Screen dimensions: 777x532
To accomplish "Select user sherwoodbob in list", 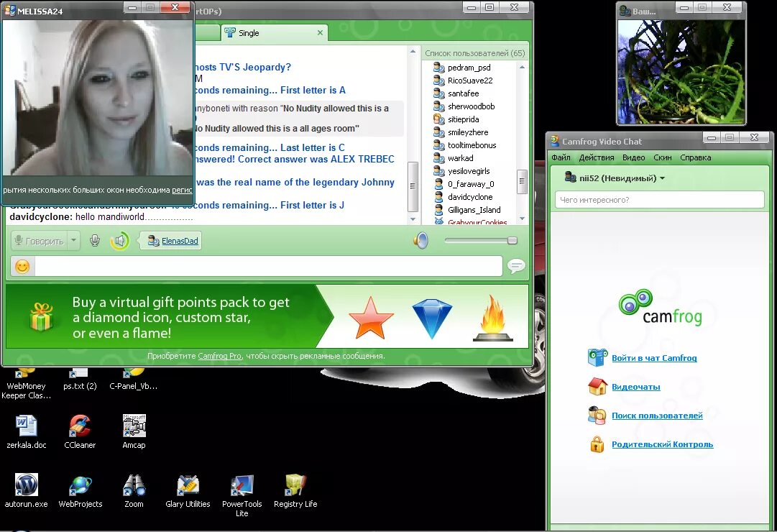I will point(471,106).
